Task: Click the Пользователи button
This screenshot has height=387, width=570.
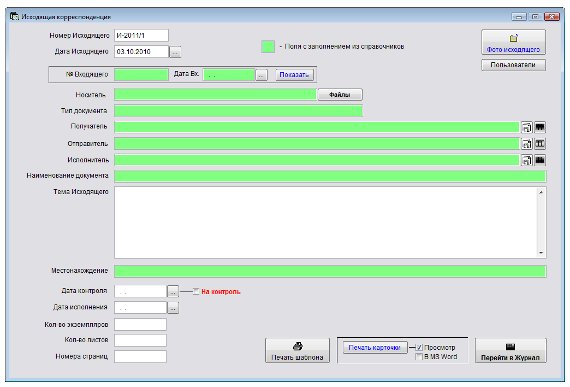Action: (x=513, y=65)
